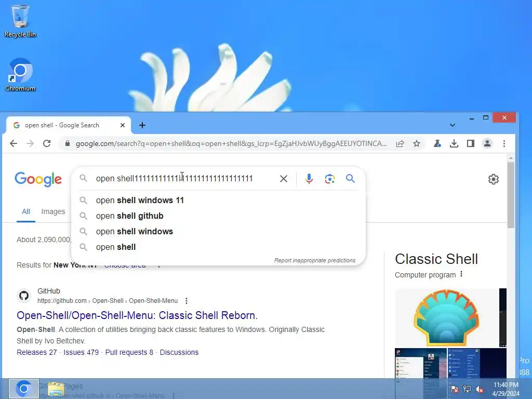Bookmark this page with the star icon

417,143
